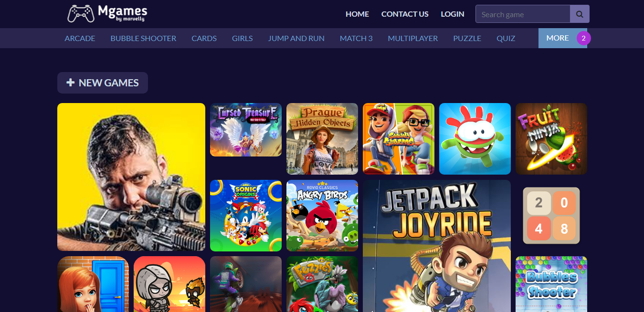Click the LOGIN link
This screenshot has width=644, height=312.
pos(452,14)
